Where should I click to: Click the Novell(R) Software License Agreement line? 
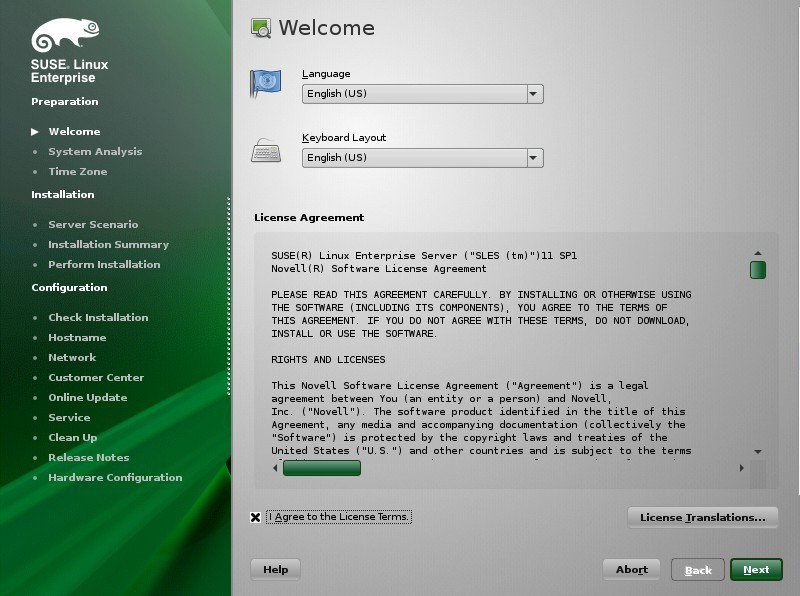click(379, 269)
